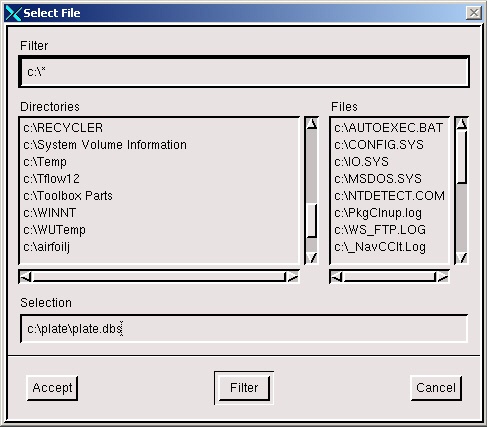The image size is (487, 427).
Task: Click the Accept button
Action: coord(52,388)
